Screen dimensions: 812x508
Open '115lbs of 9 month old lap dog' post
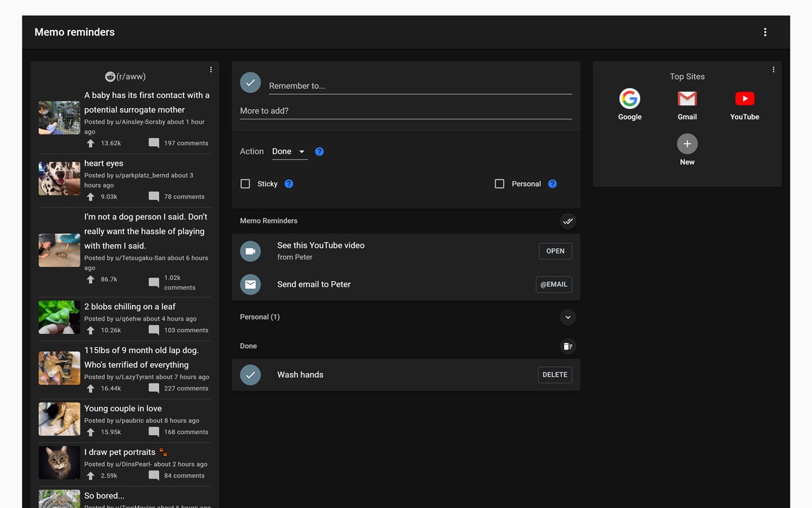click(x=141, y=358)
